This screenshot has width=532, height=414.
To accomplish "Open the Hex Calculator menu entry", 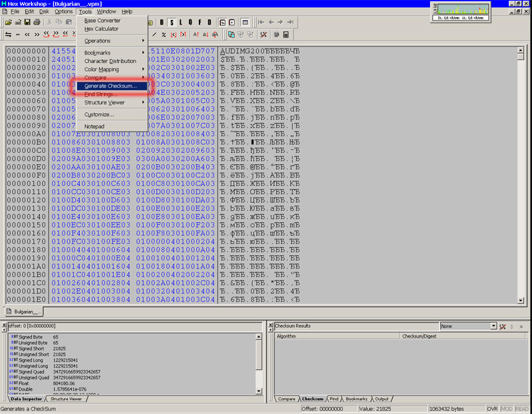I will coord(101,29).
